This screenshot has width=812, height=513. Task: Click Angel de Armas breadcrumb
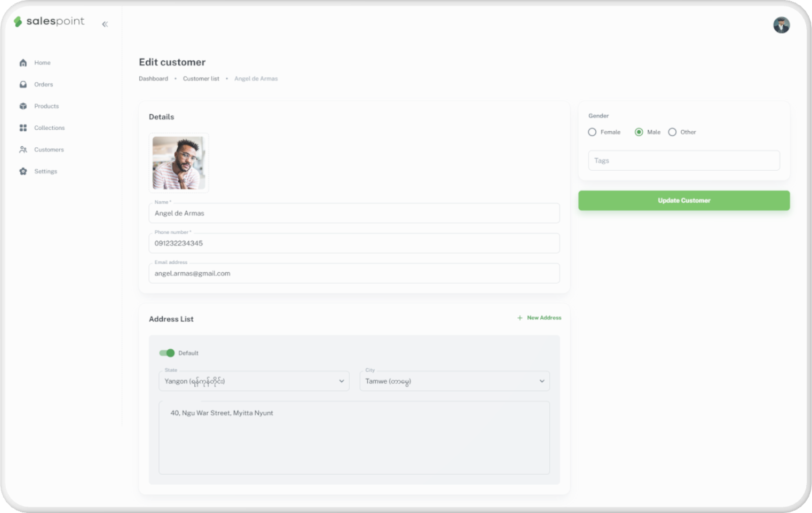pyautogui.click(x=256, y=79)
